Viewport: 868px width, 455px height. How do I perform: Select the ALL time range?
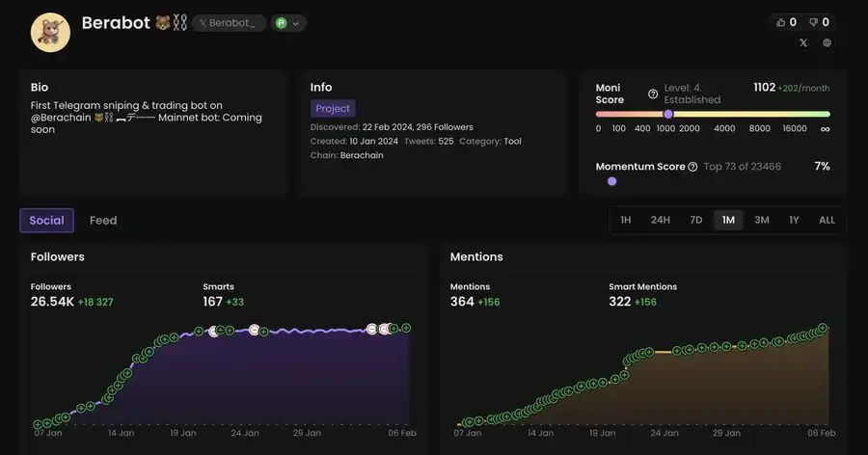(x=827, y=220)
